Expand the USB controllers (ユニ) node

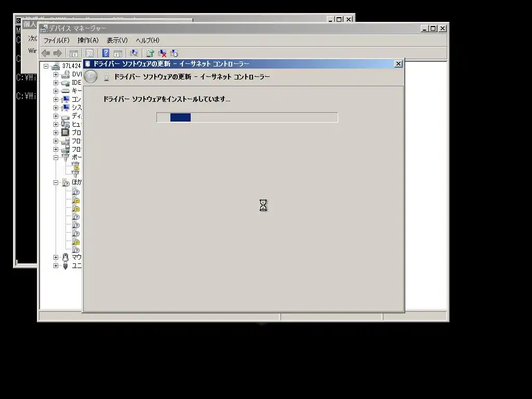coord(56,265)
